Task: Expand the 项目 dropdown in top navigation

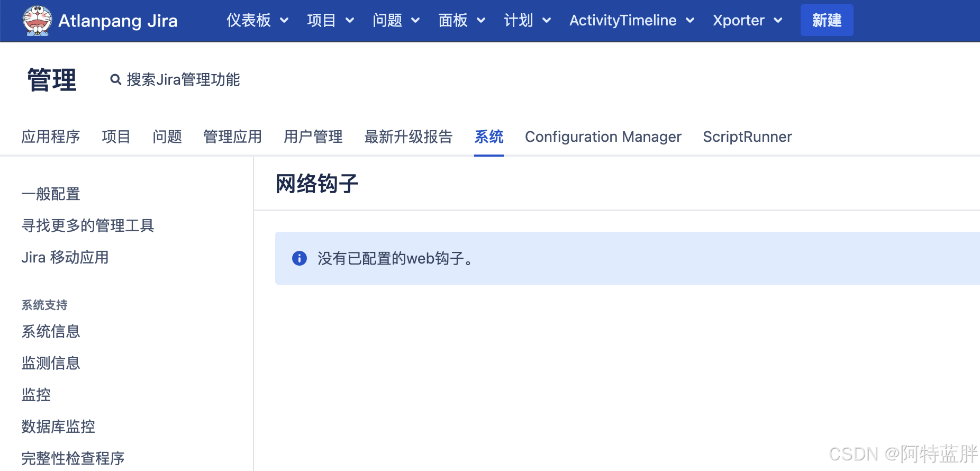Action: click(x=331, y=21)
